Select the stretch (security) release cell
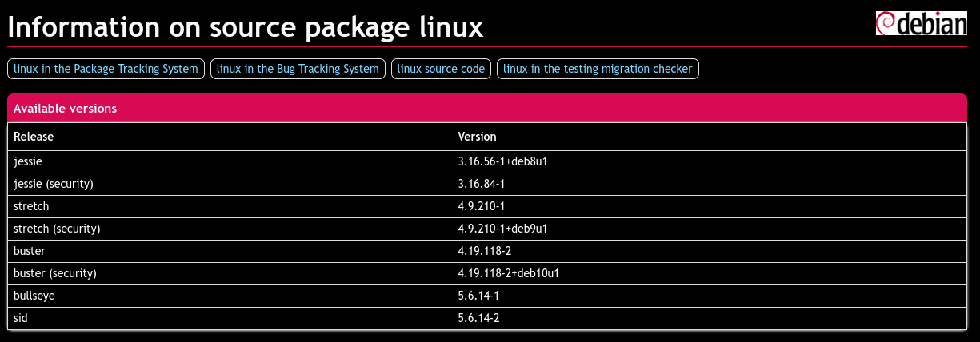This screenshot has width=980, height=342. pos(230,229)
